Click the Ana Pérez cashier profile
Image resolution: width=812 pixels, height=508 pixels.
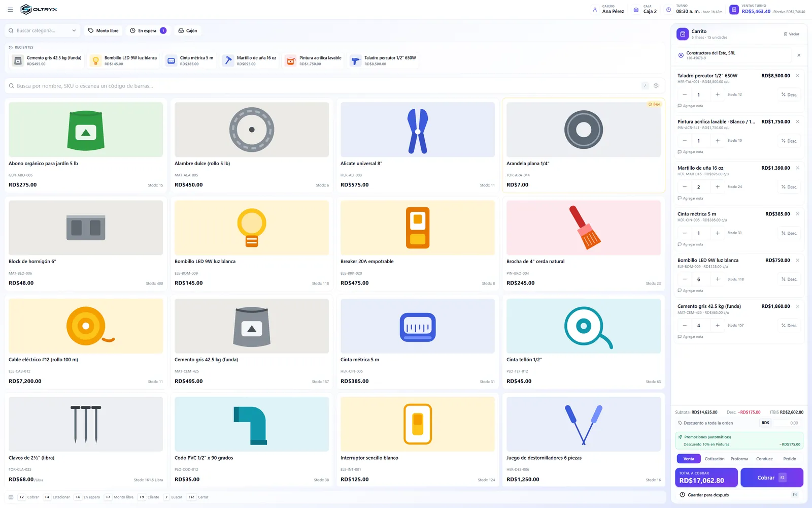(x=608, y=9)
